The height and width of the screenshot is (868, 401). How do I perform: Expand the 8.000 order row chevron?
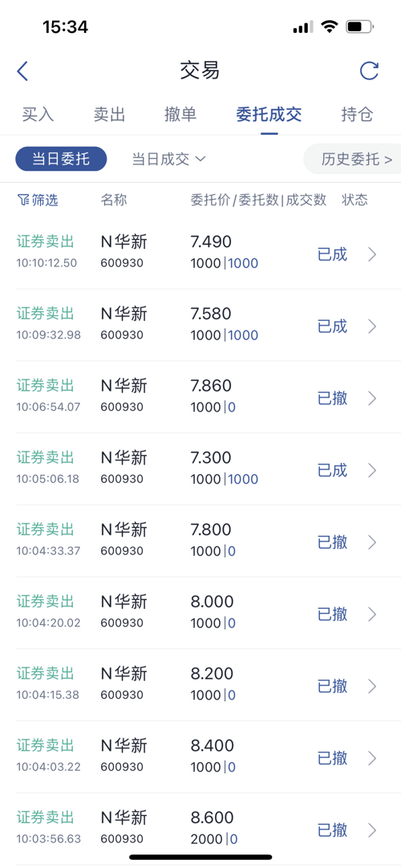tap(372, 614)
